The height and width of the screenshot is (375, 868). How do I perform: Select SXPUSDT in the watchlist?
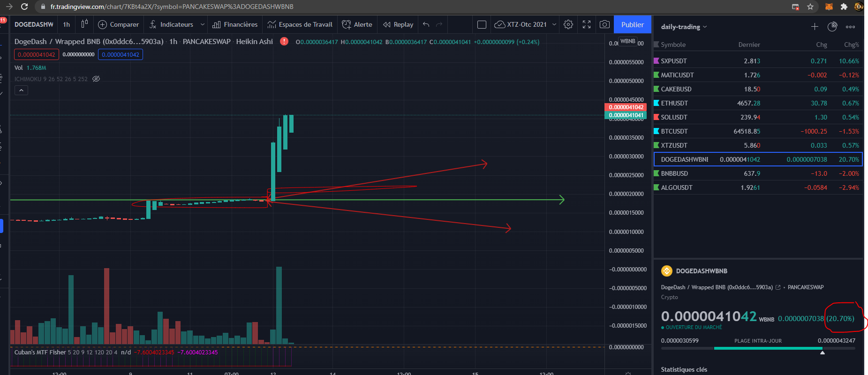point(758,61)
